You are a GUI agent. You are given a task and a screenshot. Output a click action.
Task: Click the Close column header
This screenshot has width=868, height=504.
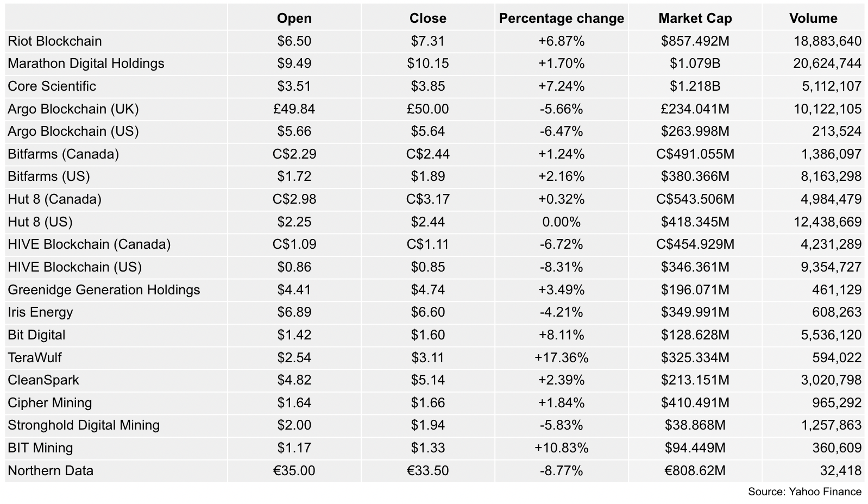pos(427,18)
